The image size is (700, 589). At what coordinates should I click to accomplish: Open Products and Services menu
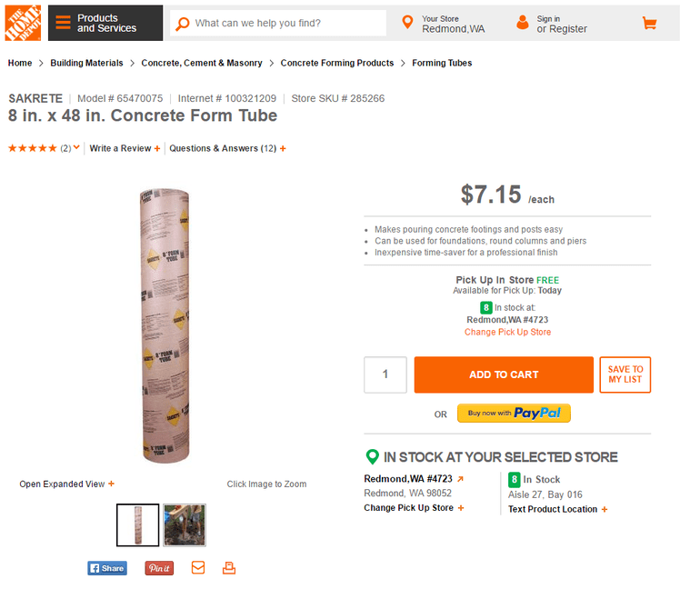pyautogui.click(x=105, y=24)
